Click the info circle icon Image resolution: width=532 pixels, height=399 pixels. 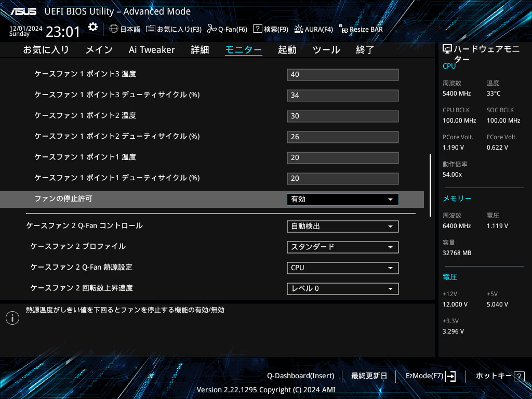pos(12,318)
